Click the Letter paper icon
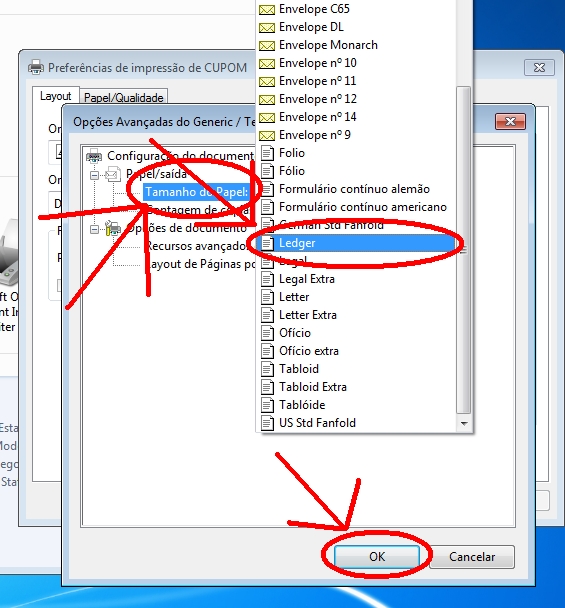This screenshot has width=565, height=608. [x=267, y=297]
